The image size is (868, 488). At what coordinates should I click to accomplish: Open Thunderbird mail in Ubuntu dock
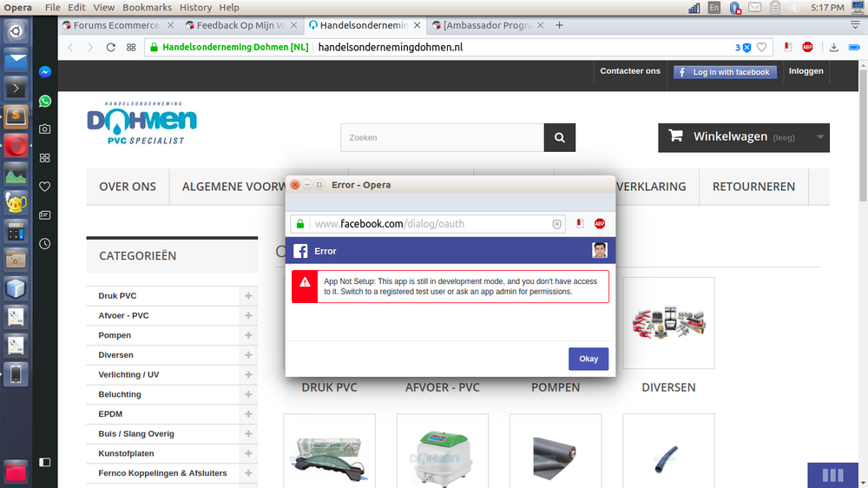click(16, 60)
